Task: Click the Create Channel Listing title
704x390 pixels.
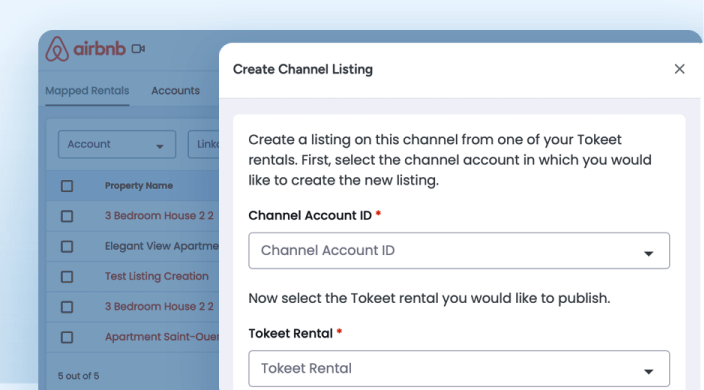Action: click(x=303, y=70)
